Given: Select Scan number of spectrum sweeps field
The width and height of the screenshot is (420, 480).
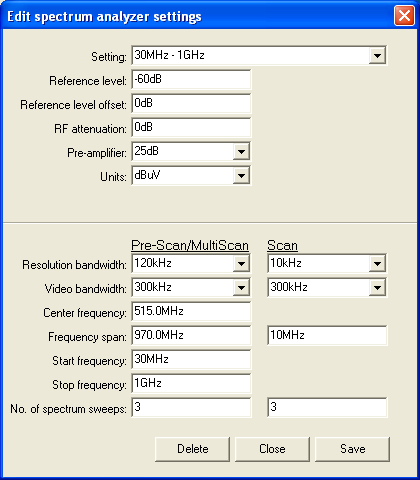Looking at the screenshot, I should pyautogui.click(x=327, y=407).
